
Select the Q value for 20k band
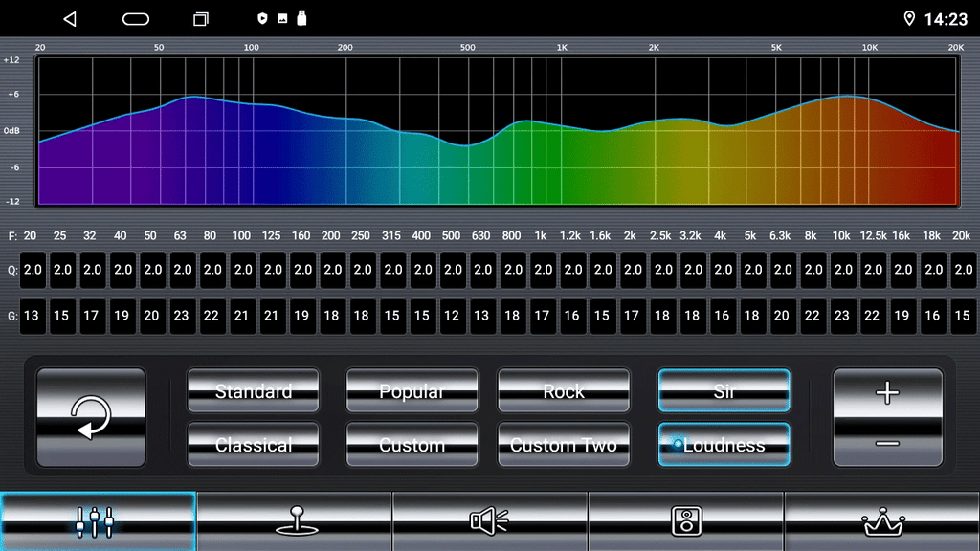tap(963, 270)
